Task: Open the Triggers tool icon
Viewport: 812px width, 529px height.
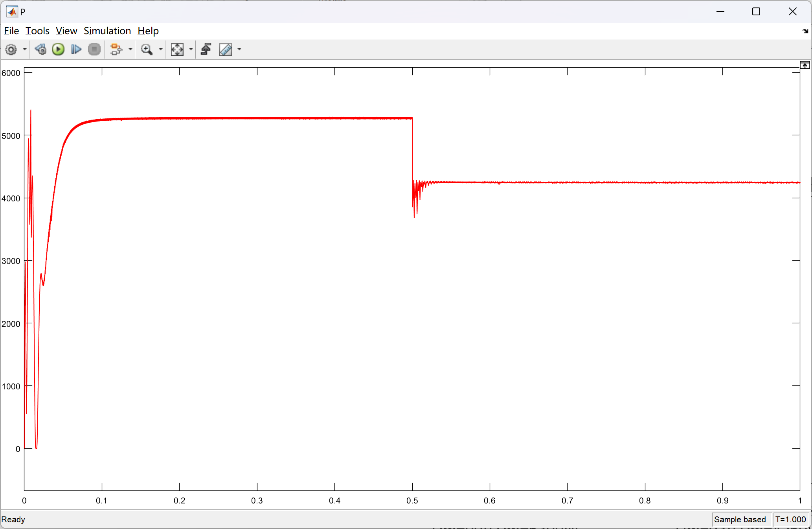Action: (206, 50)
